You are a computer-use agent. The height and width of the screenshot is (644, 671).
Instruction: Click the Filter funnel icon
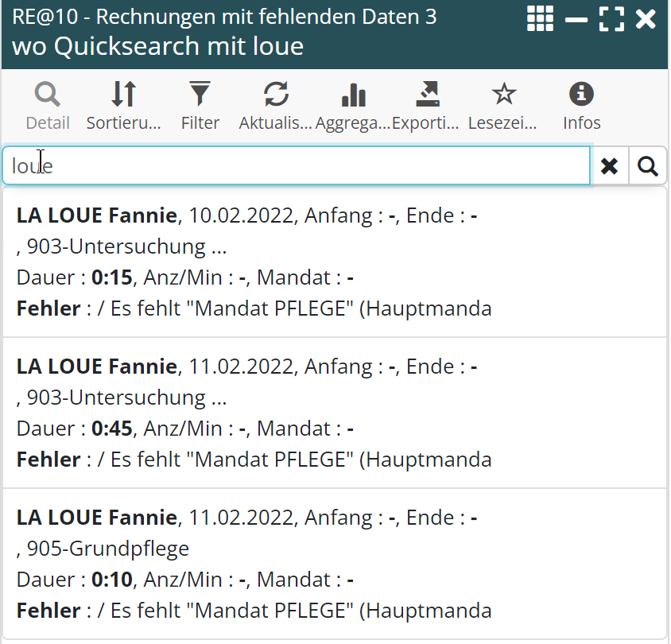[x=200, y=106]
